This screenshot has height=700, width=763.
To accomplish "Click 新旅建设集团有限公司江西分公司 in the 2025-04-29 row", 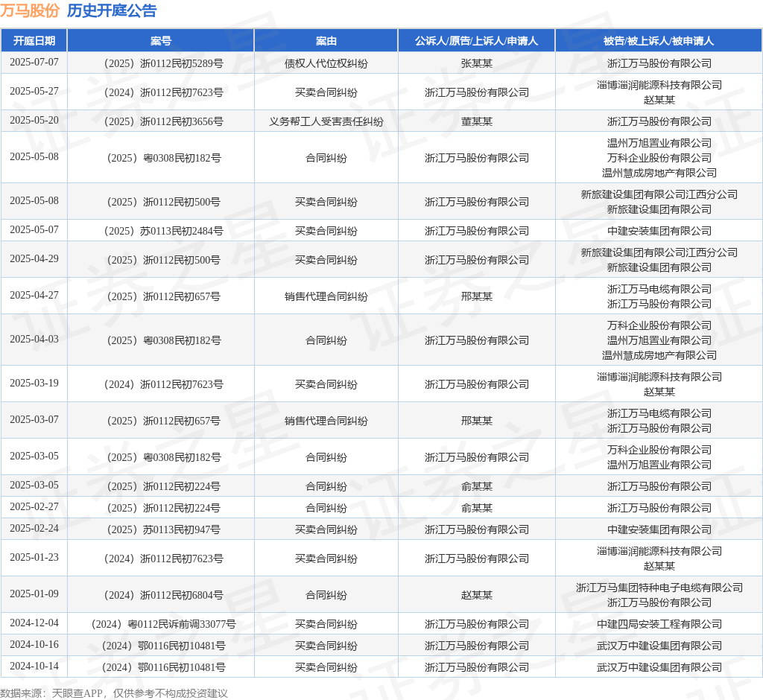I will [x=659, y=252].
